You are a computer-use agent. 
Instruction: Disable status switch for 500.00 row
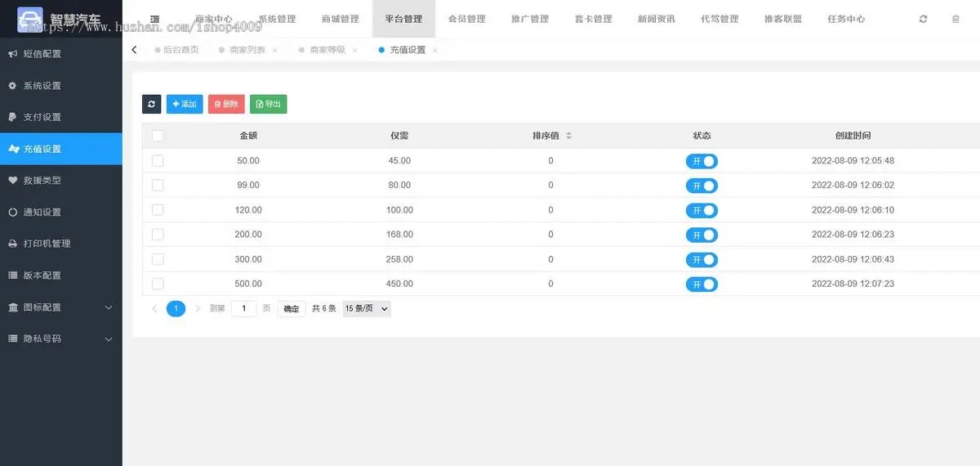702,285
